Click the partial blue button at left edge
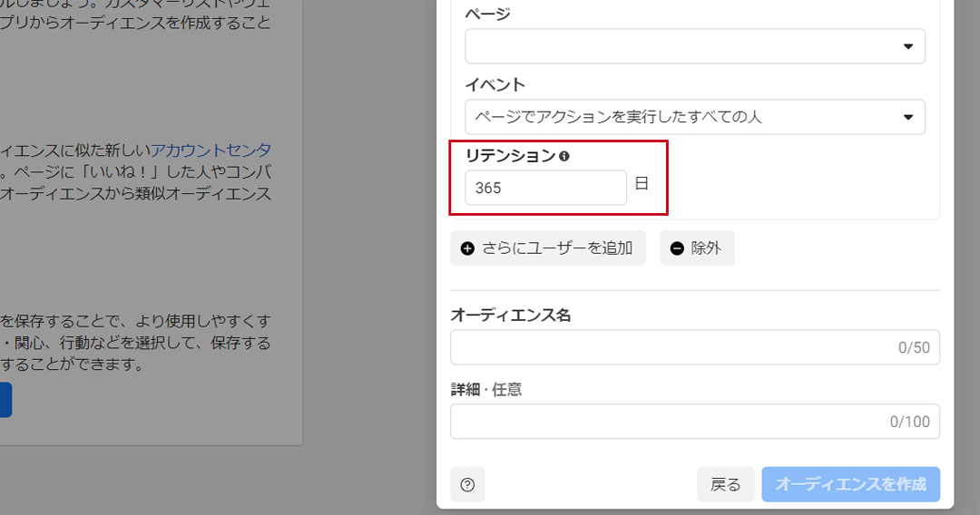 click(5, 399)
